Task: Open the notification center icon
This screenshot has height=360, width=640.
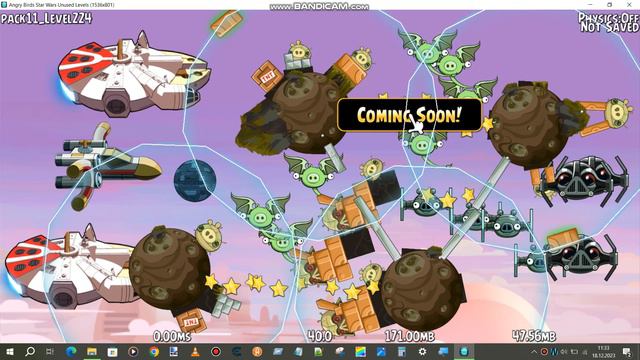Action: 627,351
